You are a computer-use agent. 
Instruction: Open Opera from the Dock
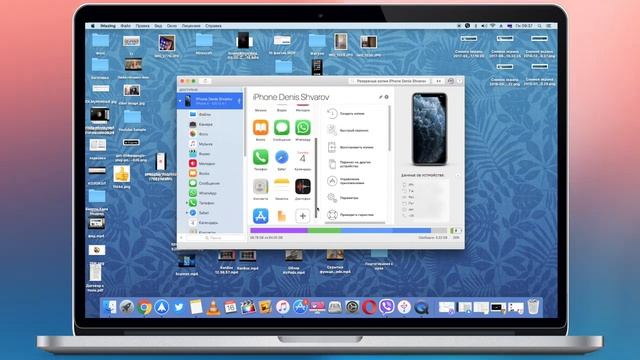[369, 307]
